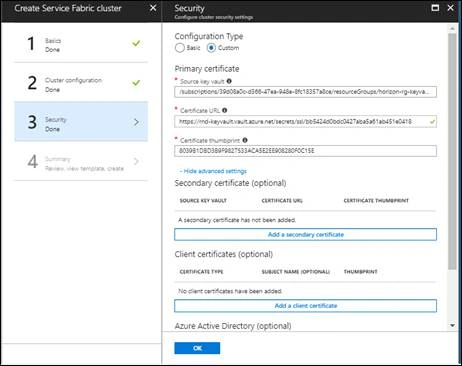Click info icon next to Certificate URL
The height and width of the screenshot is (366, 462).
click(225, 110)
